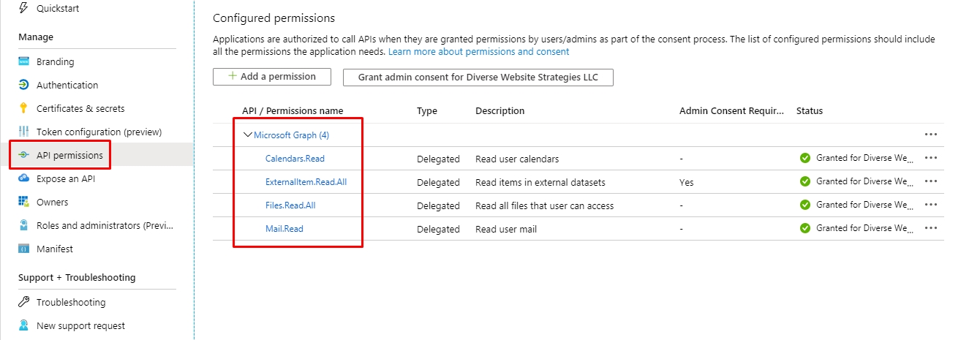Click the Owners icon
The image size is (980, 340).
tap(23, 202)
